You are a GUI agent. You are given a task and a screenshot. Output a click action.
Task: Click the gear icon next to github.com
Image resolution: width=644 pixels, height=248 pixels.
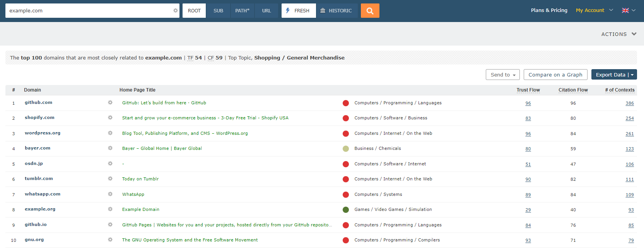point(110,103)
